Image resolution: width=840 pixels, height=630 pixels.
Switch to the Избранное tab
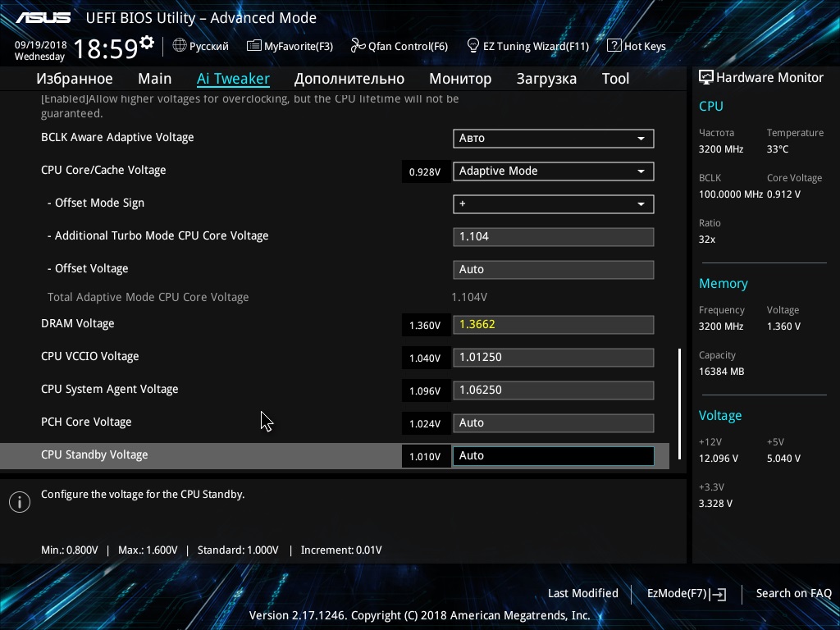(x=75, y=79)
